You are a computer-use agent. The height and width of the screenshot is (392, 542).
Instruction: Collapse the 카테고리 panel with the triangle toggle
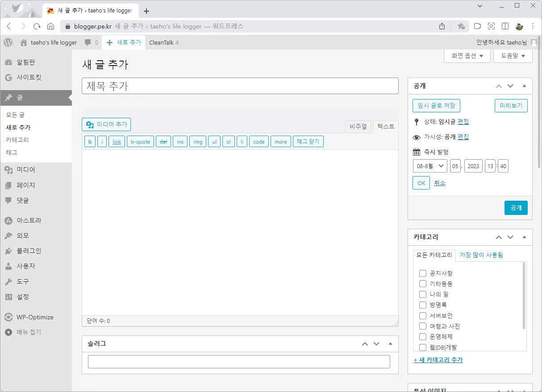tap(524, 237)
